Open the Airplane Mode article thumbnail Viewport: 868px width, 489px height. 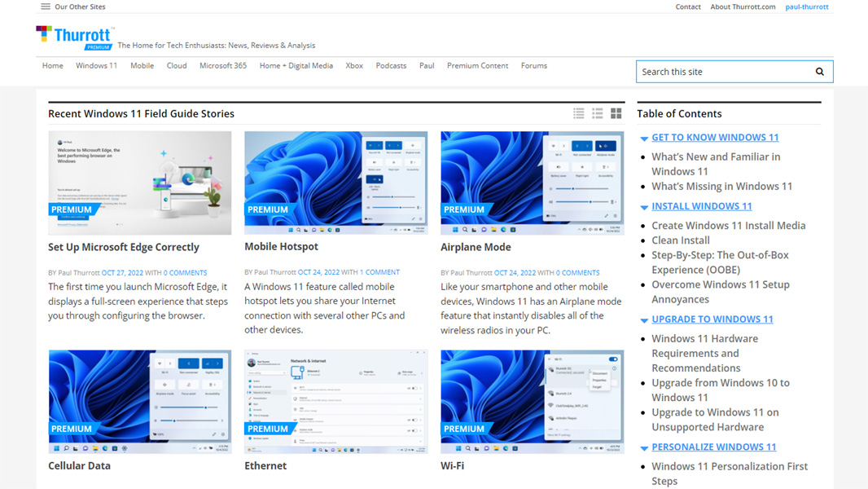click(532, 183)
